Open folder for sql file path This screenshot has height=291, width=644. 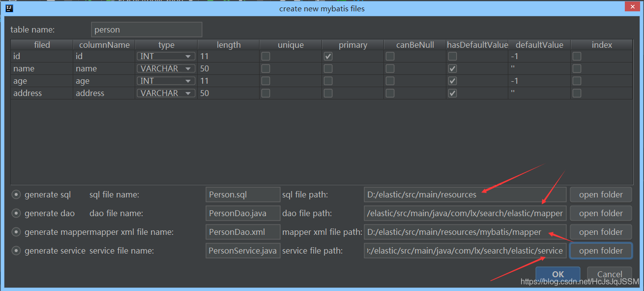pos(601,195)
